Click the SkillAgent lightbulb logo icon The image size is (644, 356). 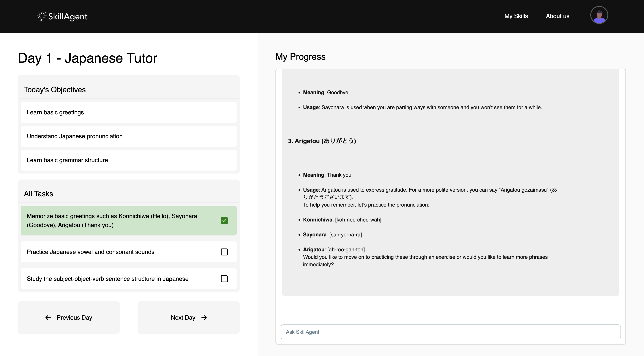[x=42, y=17]
